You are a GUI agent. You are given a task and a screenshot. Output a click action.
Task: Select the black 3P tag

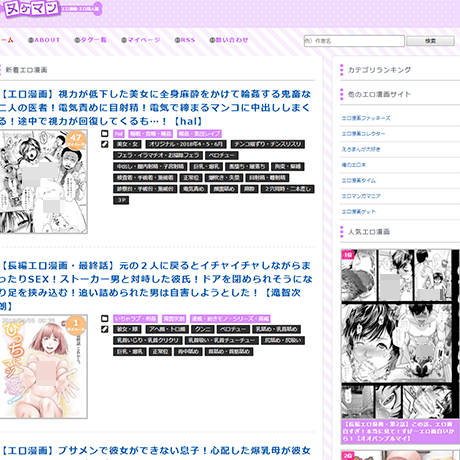click(121, 200)
